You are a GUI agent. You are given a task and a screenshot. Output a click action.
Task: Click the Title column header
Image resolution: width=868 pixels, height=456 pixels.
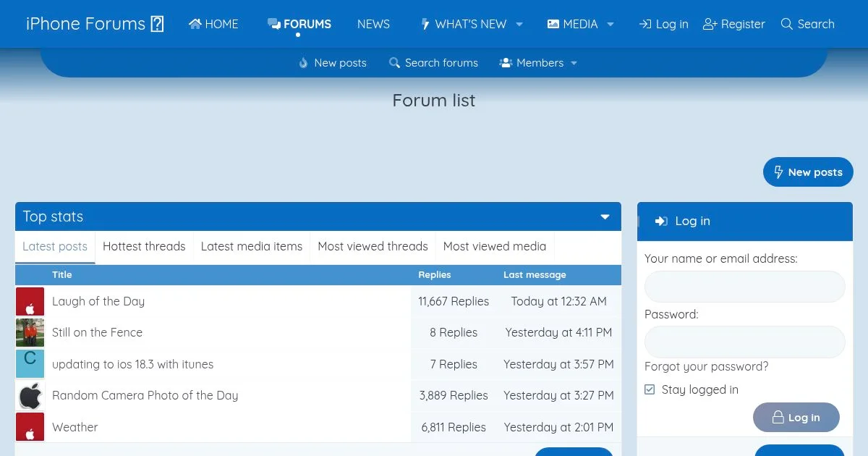(x=62, y=275)
